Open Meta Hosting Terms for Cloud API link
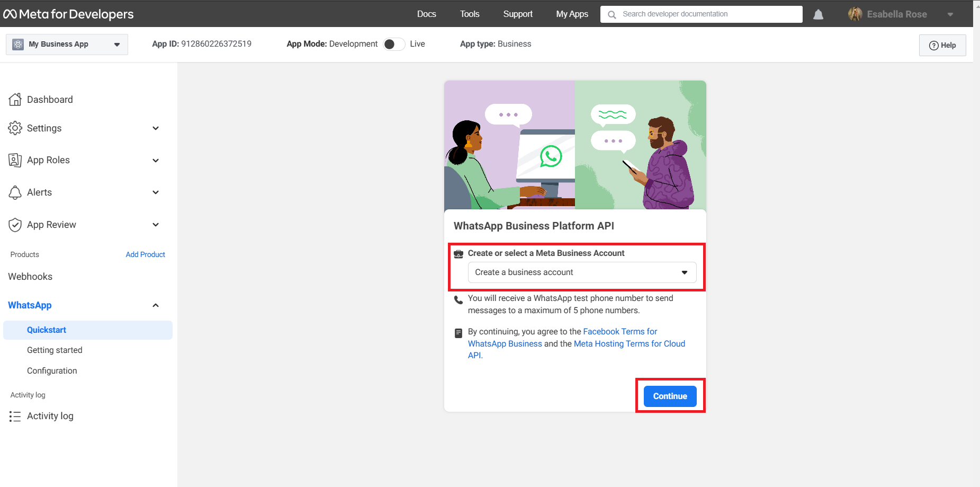 pos(577,350)
